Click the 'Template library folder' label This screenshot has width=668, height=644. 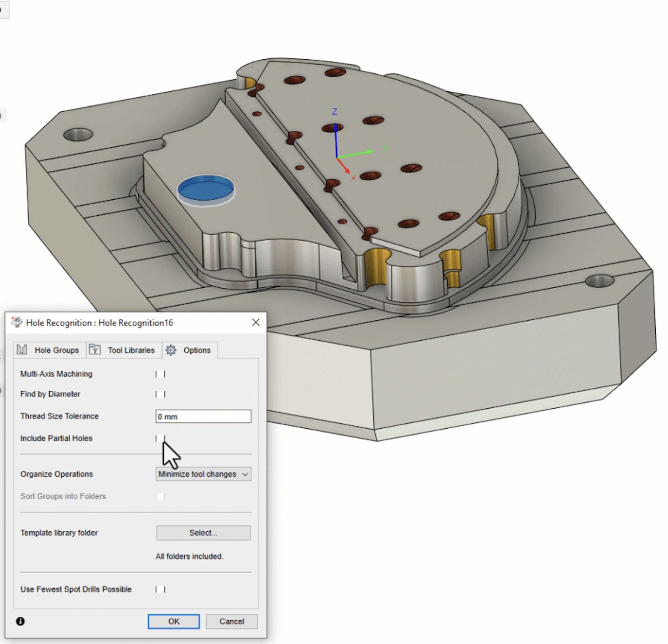point(59,533)
